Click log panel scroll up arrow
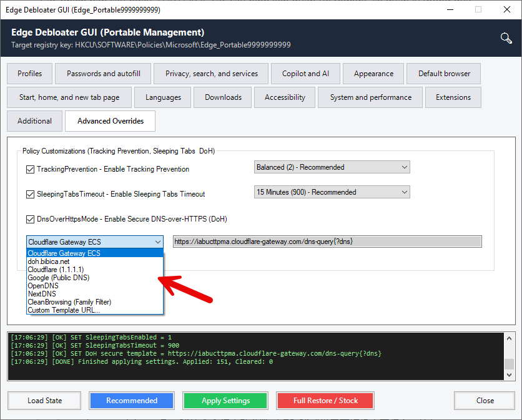 click(x=509, y=338)
